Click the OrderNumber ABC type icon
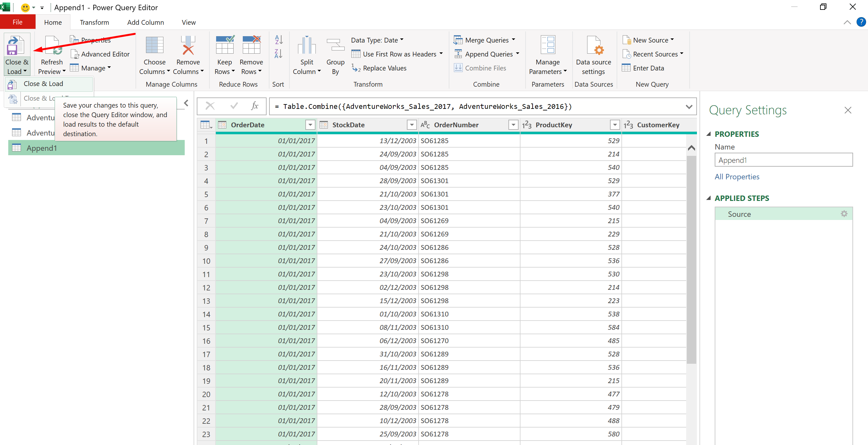 tap(425, 125)
